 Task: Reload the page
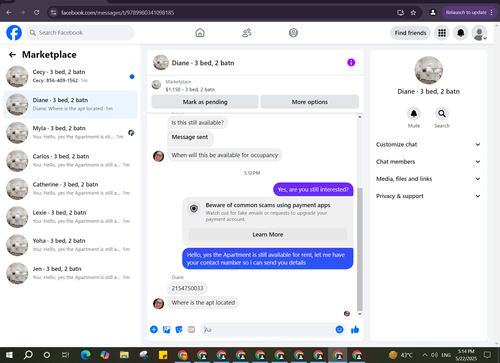(x=37, y=13)
